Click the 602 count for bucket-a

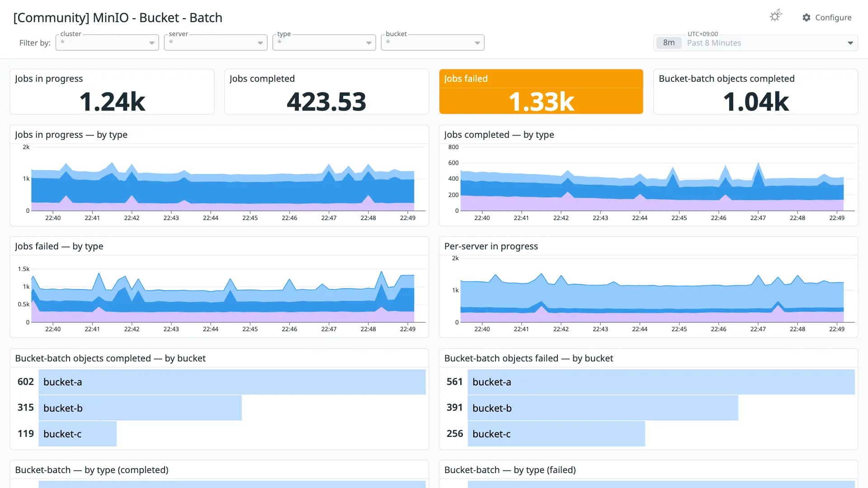[x=26, y=382]
